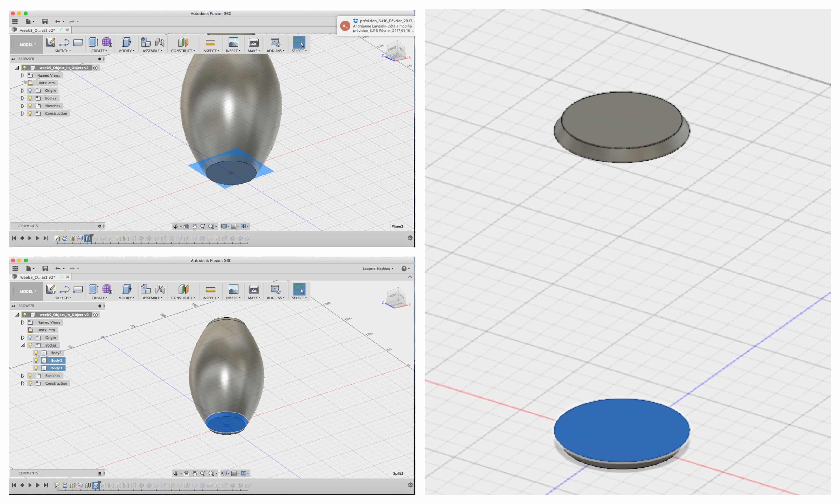Open the data panel grid icon in upper window
This screenshot has height=504, width=840.
point(15,21)
